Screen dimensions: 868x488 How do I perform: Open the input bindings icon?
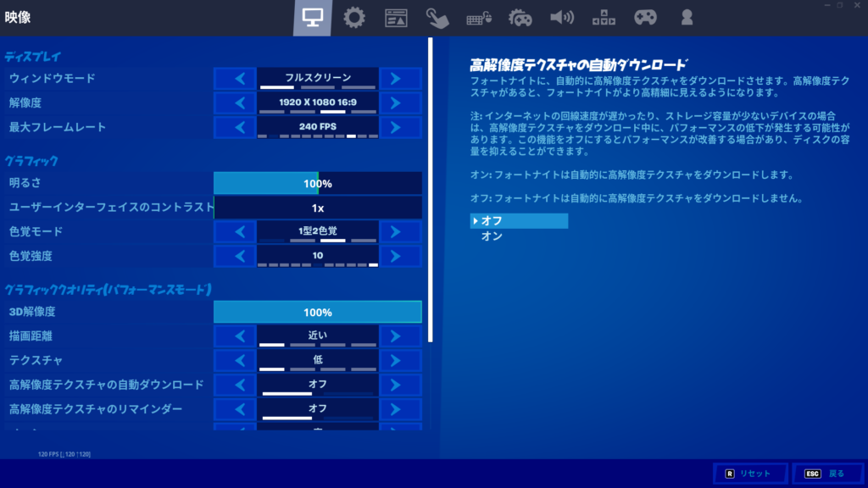(604, 17)
